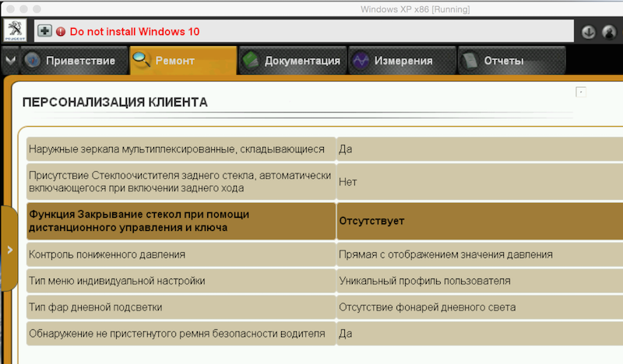Image resolution: width=623 pixels, height=364 pixels.
Task: Click the magnifier icon on Ремонт tab
Action: pos(142,60)
